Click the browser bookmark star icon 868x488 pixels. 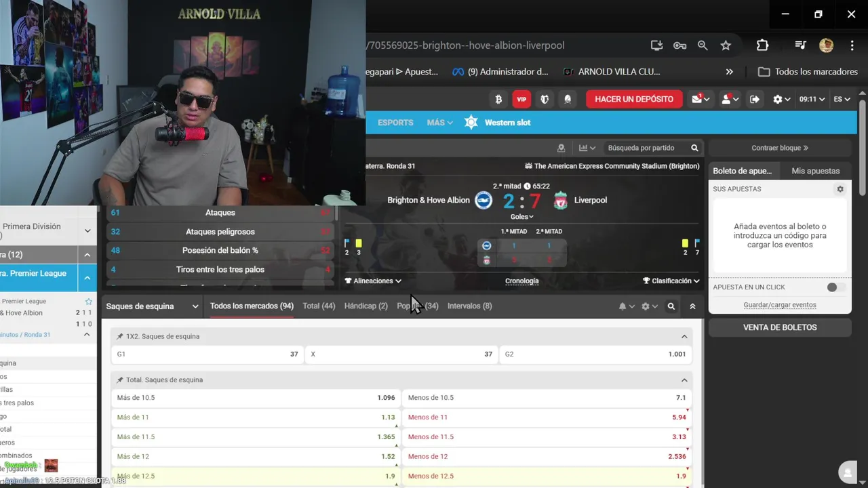click(x=726, y=45)
